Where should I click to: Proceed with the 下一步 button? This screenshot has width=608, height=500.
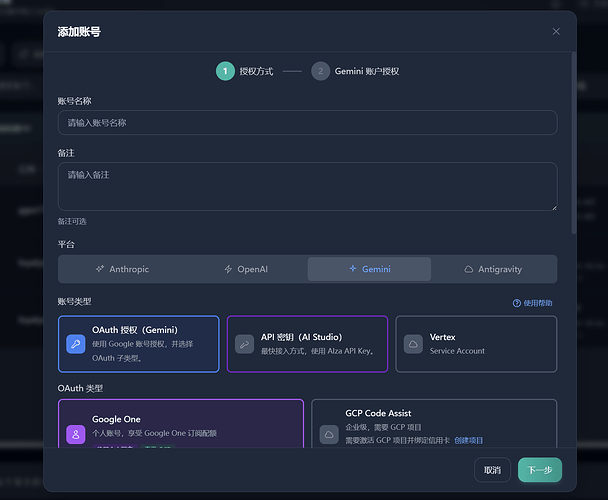[540, 470]
